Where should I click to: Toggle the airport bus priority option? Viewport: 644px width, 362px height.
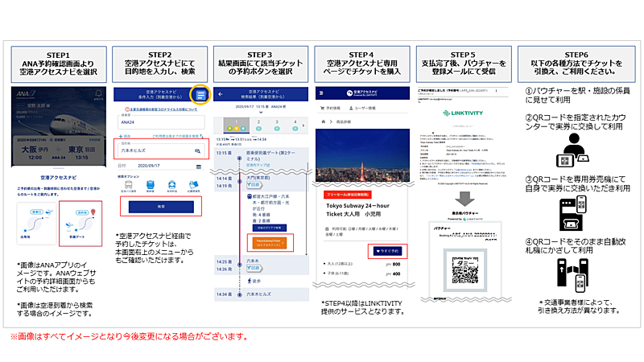(129, 186)
